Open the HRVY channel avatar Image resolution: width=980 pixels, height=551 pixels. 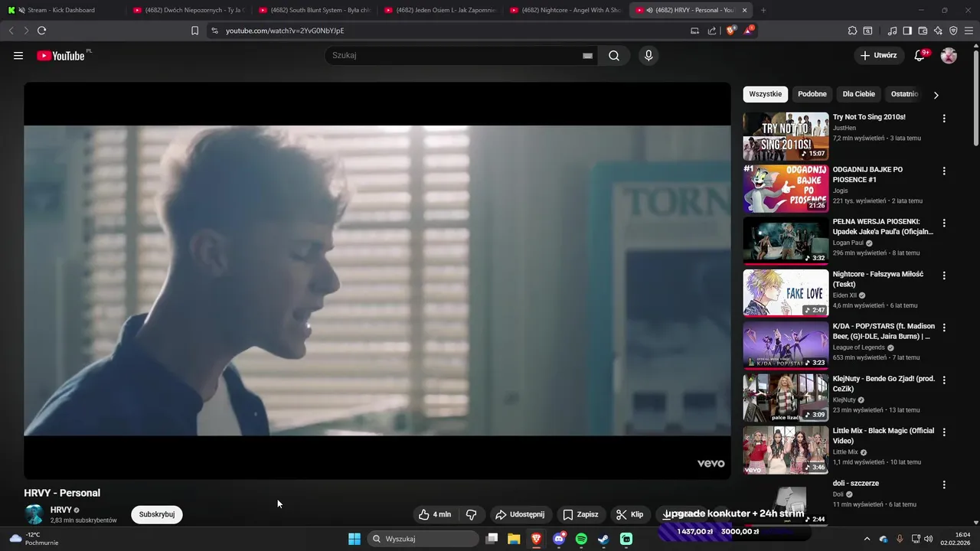tap(34, 514)
